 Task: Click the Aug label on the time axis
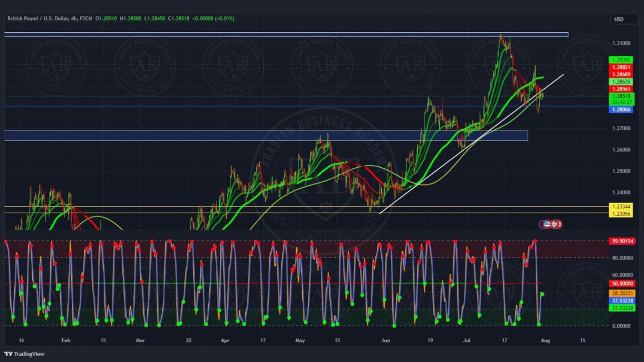pyautogui.click(x=545, y=341)
